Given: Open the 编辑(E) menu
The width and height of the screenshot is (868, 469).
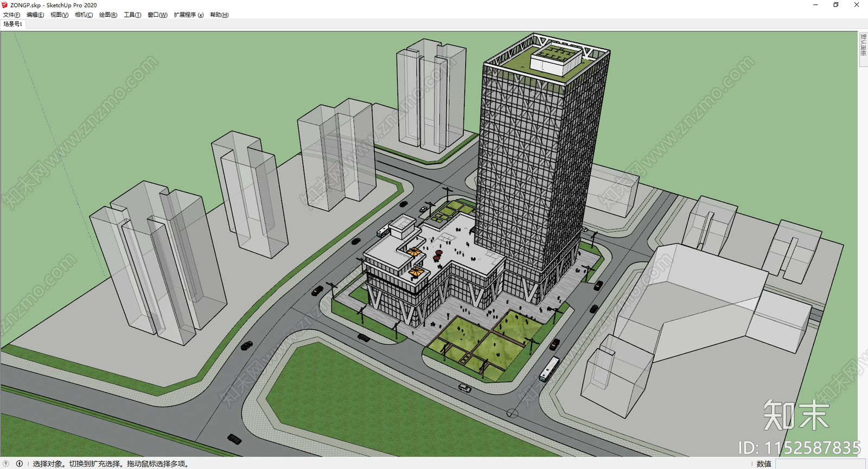Looking at the screenshot, I should click(x=35, y=15).
